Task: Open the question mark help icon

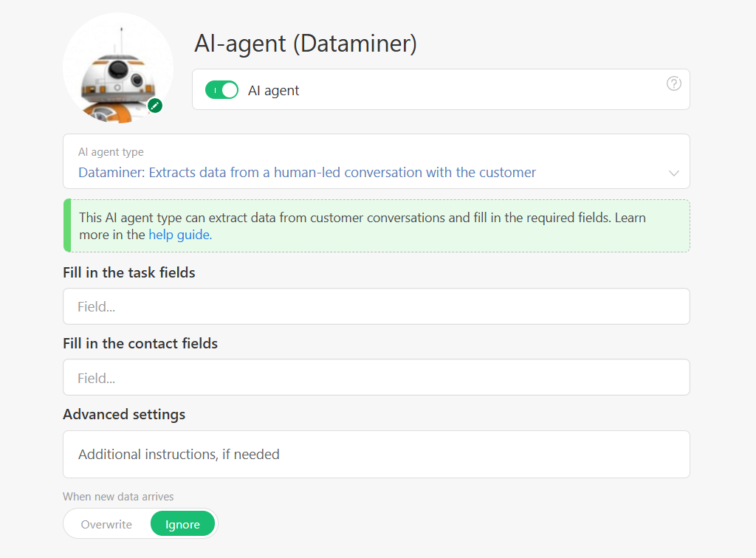Action: [674, 83]
